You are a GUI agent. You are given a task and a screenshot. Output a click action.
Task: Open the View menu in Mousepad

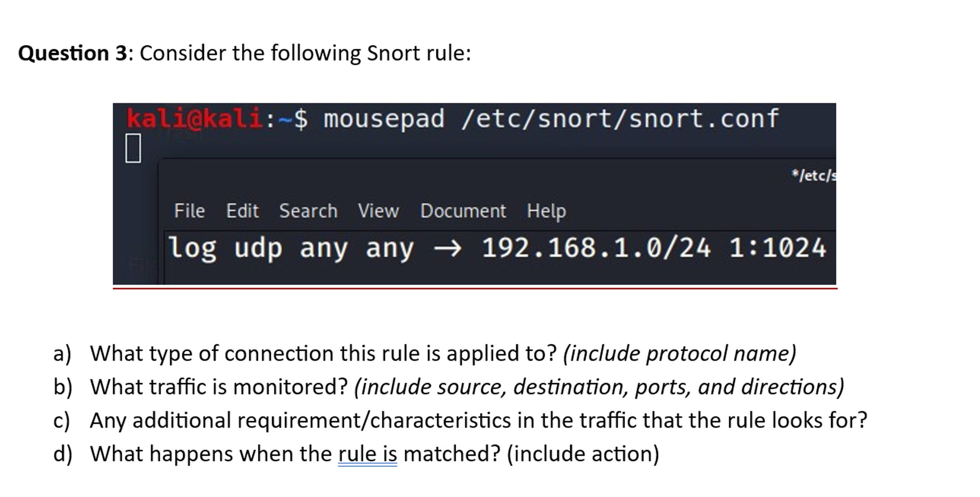(379, 210)
